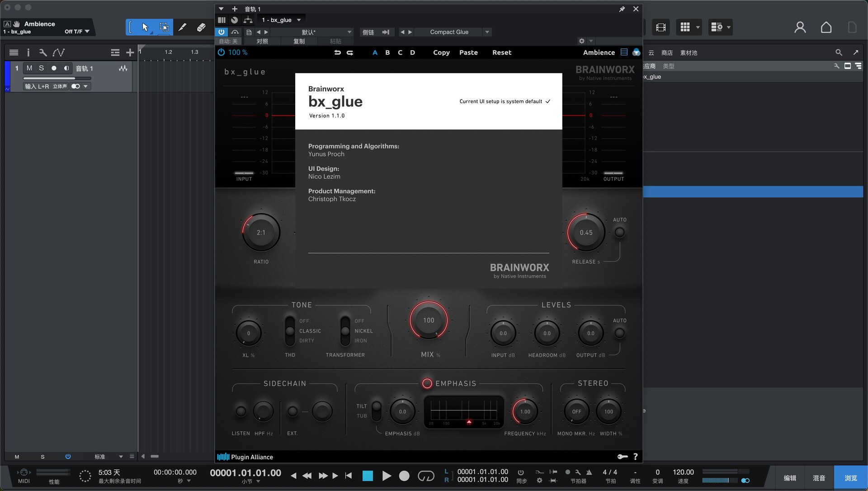The image size is (868, 491).
Task: Click the 复制 preset copy button
Action: (299, 41)
